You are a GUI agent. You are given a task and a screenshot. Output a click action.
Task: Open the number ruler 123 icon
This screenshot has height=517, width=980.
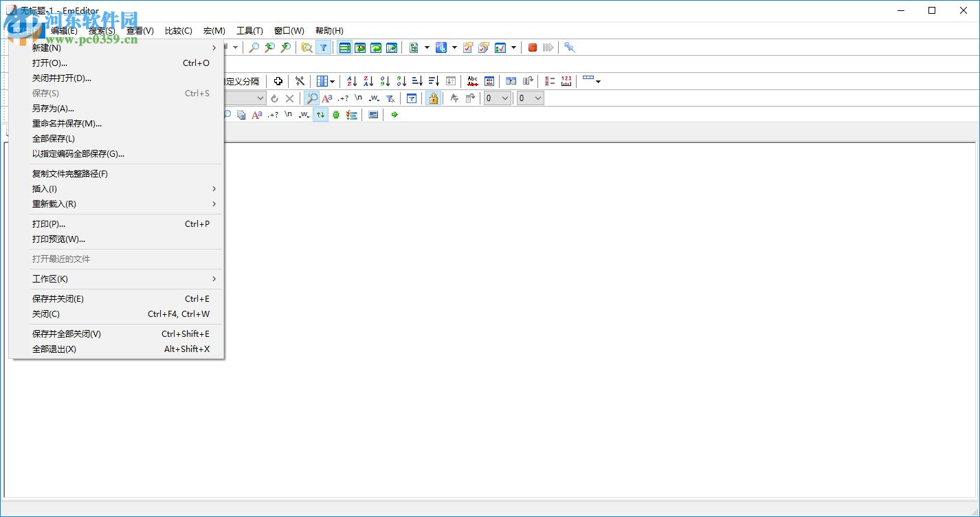coord(565,80)
